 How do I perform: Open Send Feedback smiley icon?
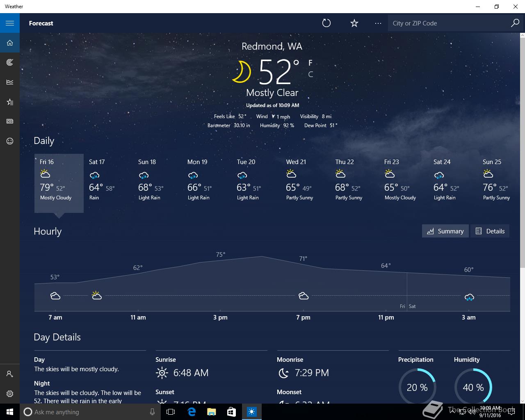point(10,141)
